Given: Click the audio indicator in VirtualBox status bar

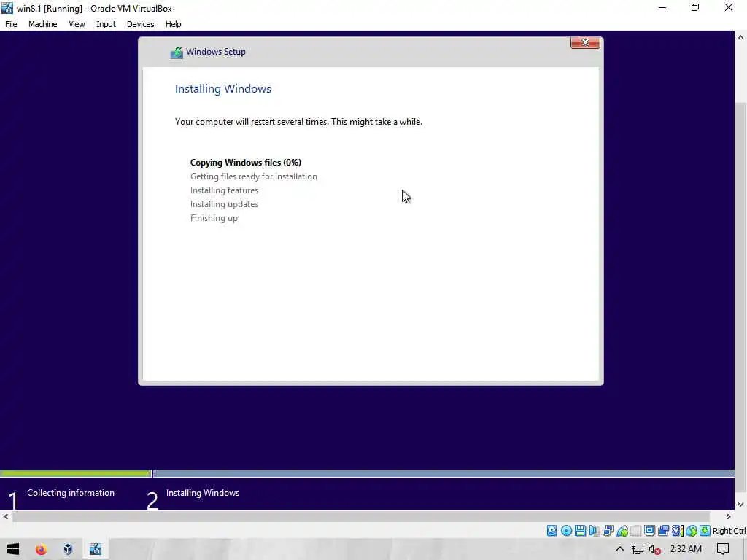Looking at the screenshot, I should click(594, 531).
